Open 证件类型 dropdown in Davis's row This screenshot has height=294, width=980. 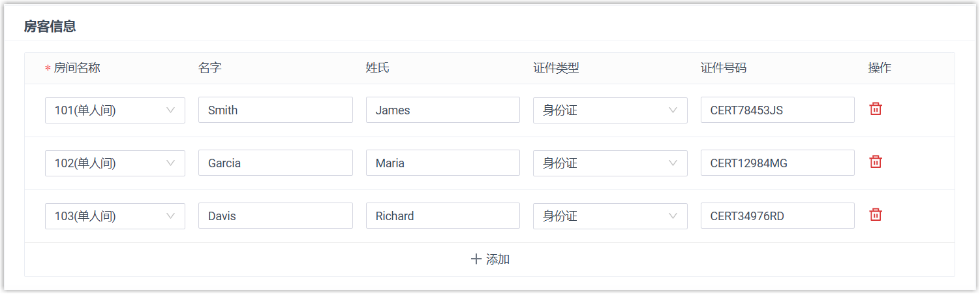[x=609, y=216]
